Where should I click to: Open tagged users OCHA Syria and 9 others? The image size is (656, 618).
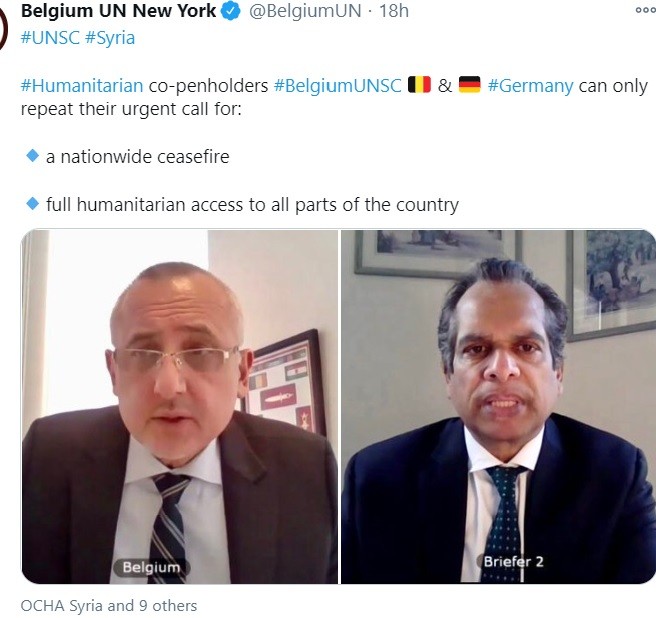point(109,605)
